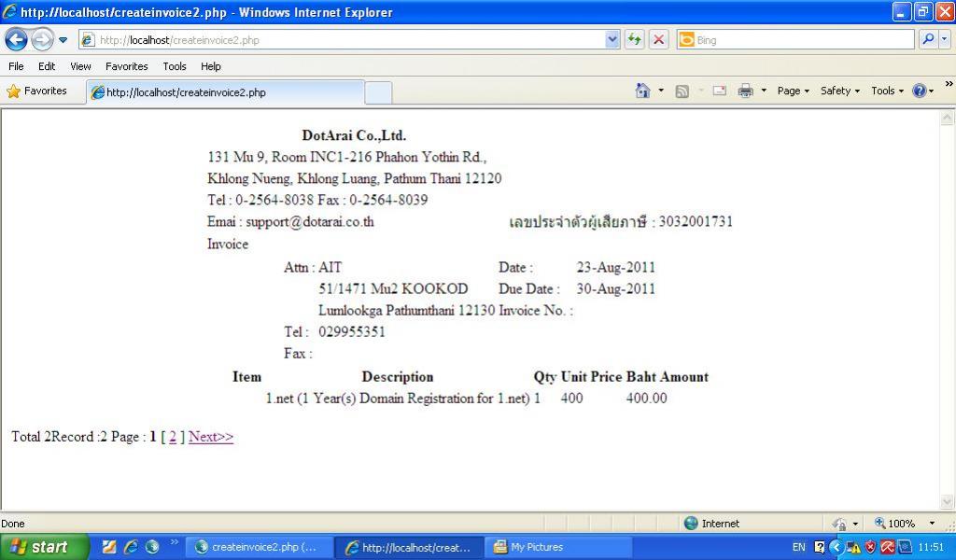Click into the Bing search box
Viewport: 956px width, 560px height.
pos(804,40)
